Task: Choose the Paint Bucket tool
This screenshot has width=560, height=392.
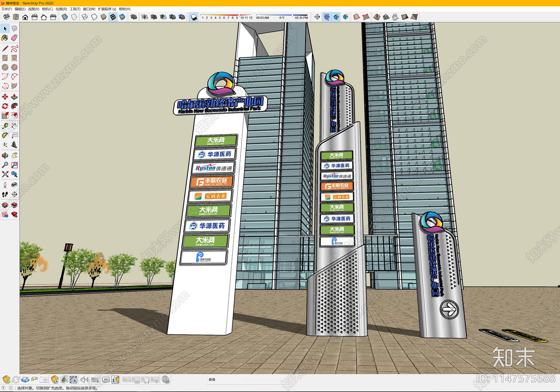Action: pyautogui.click(x=5, y=38)
